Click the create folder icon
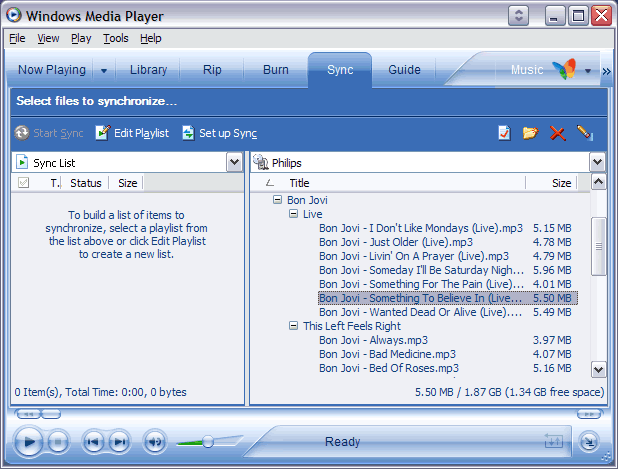The height and width of the screenshot is (470, 618). [531, 133]
